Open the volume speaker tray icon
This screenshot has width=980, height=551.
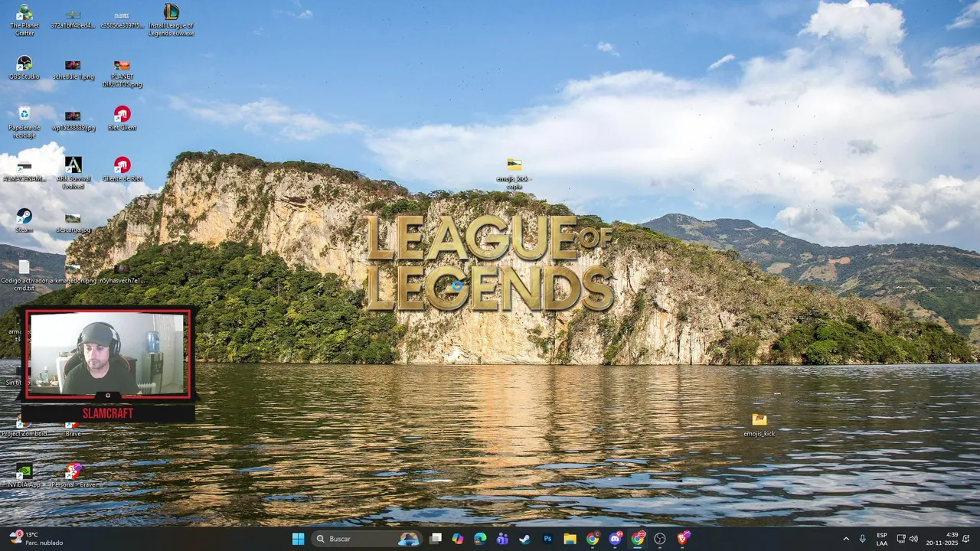pyautogui.click(x=913, y=539)
